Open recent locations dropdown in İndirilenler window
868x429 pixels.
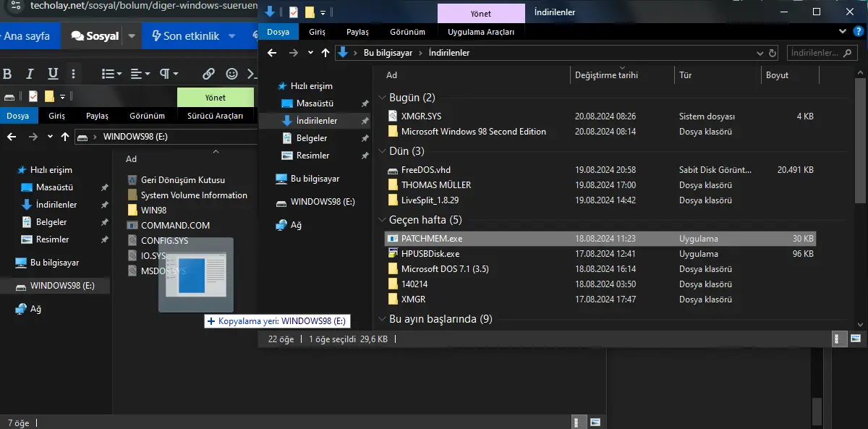click(310, 53)
